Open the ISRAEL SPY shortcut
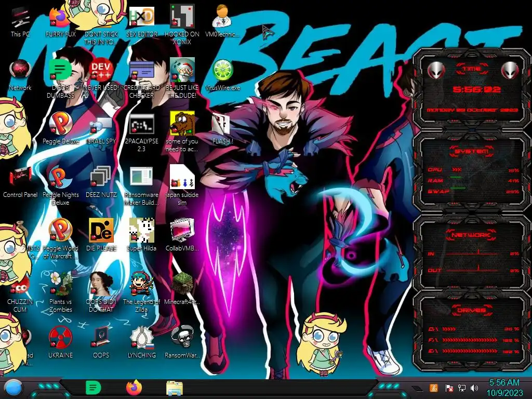 (101, 130)
